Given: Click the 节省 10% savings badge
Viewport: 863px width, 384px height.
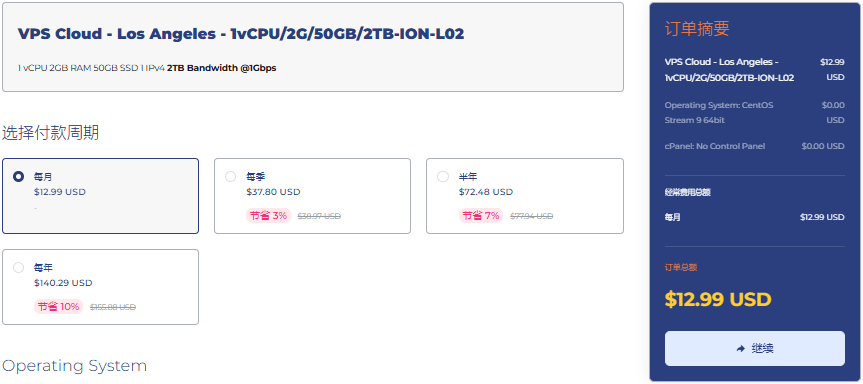Looking at the screenshot, I should point(58,306).
